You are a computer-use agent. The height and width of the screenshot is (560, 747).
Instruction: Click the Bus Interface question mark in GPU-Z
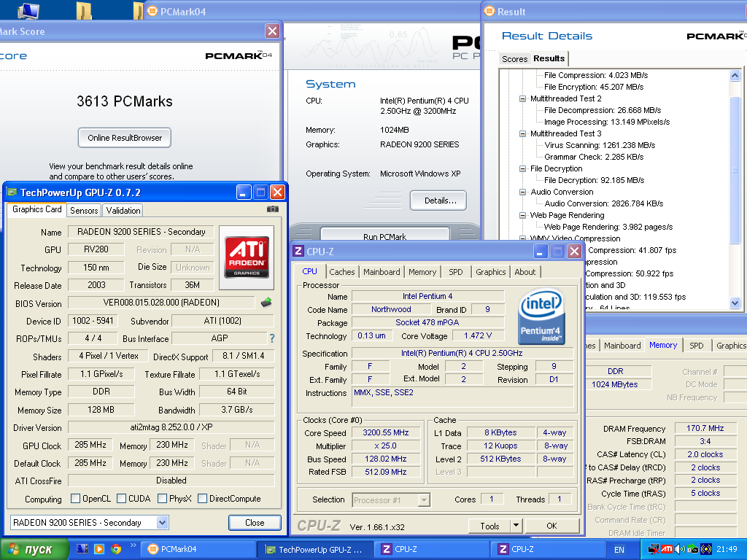coord(272,338)
